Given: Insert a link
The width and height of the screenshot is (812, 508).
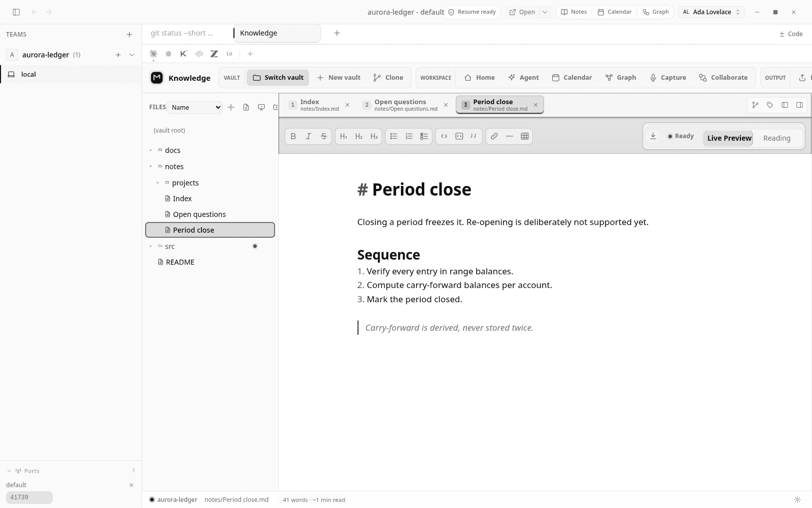Looking at the screenshot, I should pos(494,136).
